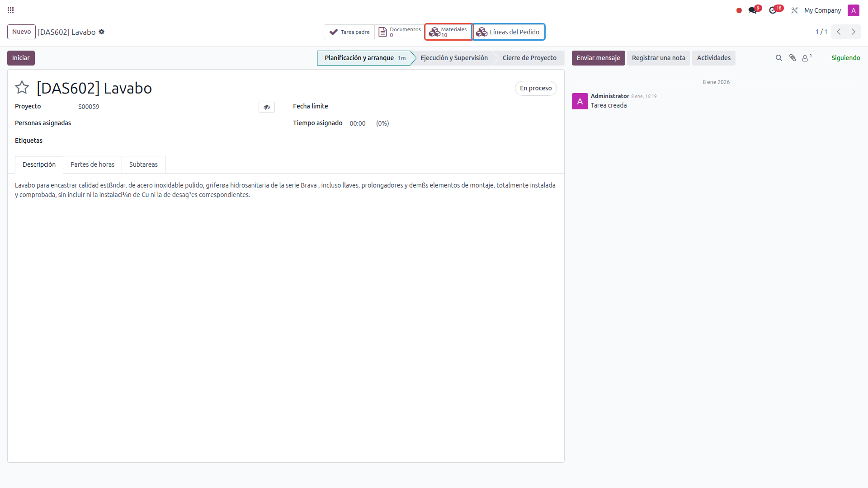This screenshot has height=488, width=868.
Task: Open the Materiales smart button
Action: click(448, 32)
